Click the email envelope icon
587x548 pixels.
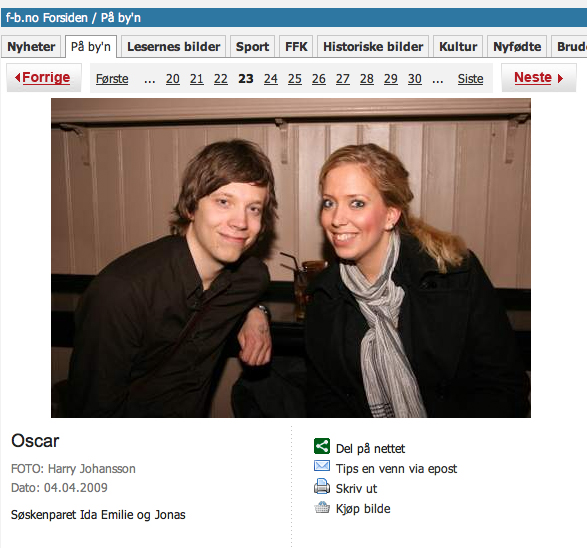(x=322, y=466)
